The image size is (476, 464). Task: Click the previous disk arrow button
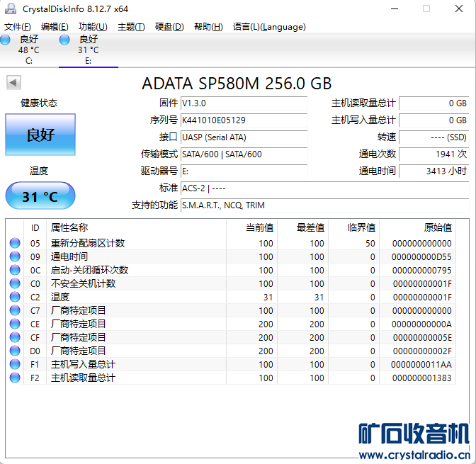(x=13, y=83)
